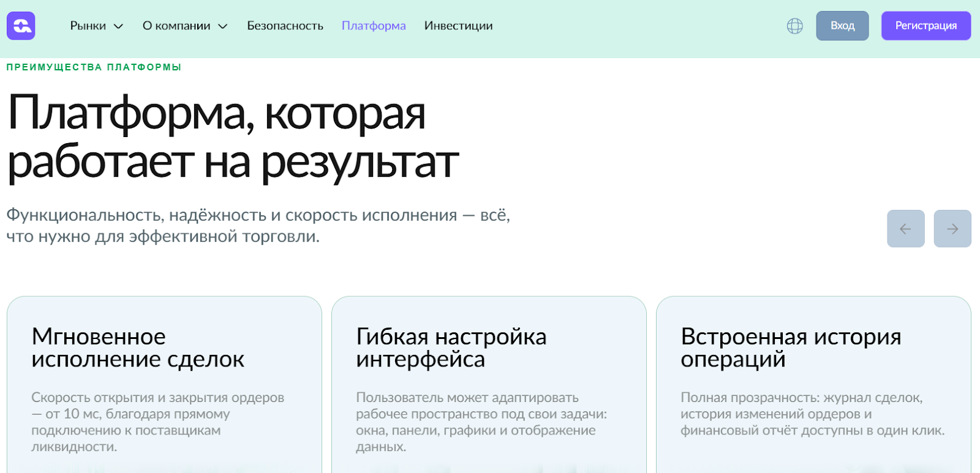Open the language globe selector
The height and width of the screenshot is (473, 980).
pyautogui.click(x=794, y=26)
